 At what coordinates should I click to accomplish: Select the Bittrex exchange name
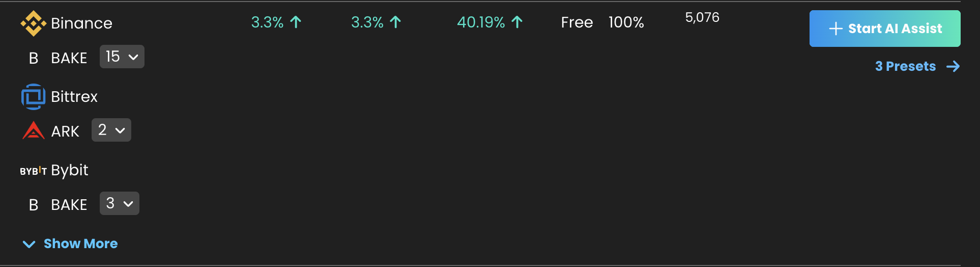(74, 97)
